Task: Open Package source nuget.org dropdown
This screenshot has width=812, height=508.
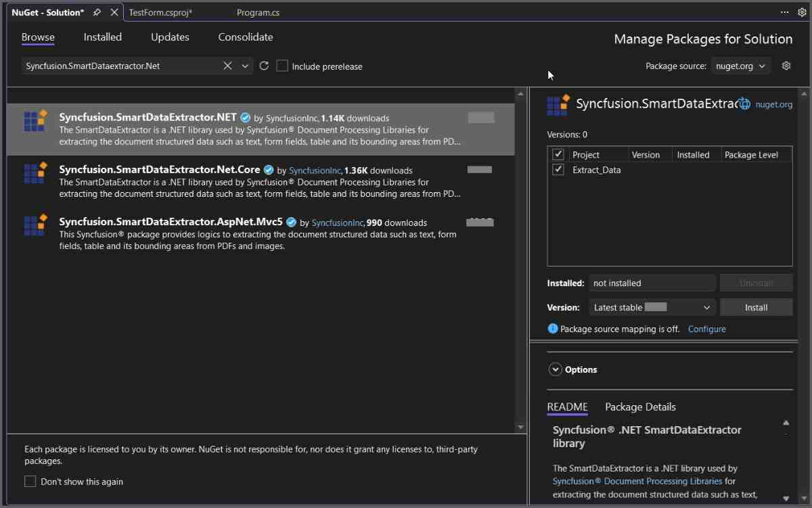Action: [741, 66]
